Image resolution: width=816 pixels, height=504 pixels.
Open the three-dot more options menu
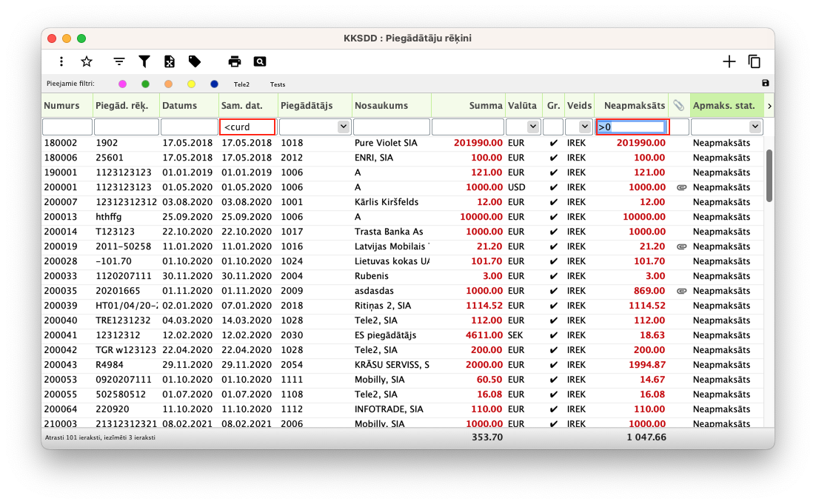click(x=61, y=61)
